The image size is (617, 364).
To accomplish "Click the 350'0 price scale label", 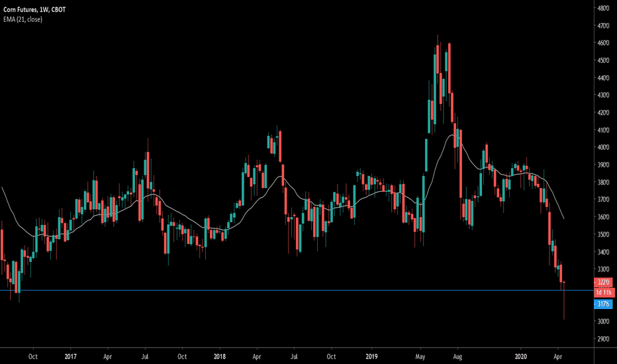I will [x=603, y=234].
